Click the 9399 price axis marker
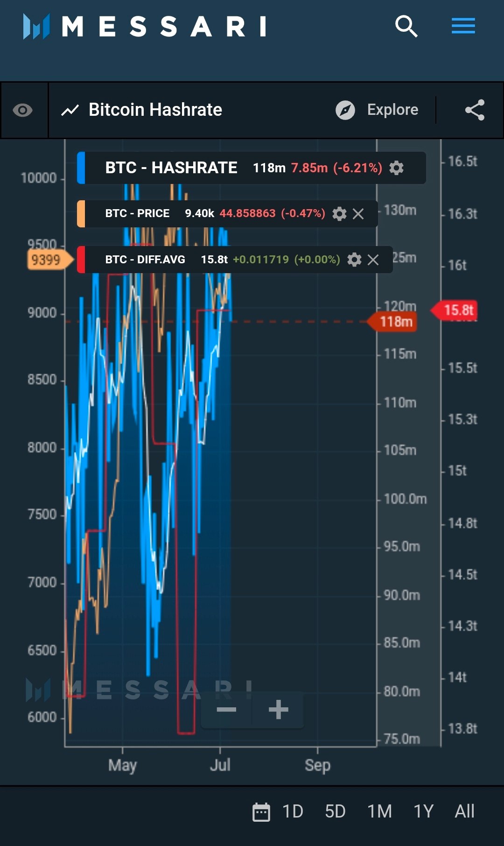Screen dimensions: 504x846 (49, 260)
